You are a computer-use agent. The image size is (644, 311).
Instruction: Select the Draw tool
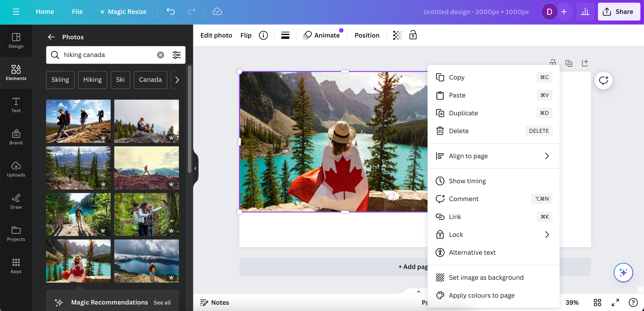16,201
